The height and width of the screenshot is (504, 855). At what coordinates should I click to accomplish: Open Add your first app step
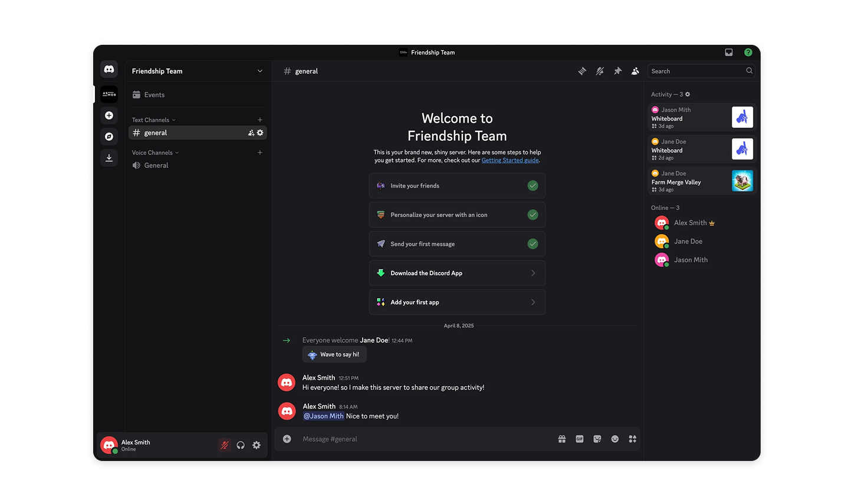[457, 302]
